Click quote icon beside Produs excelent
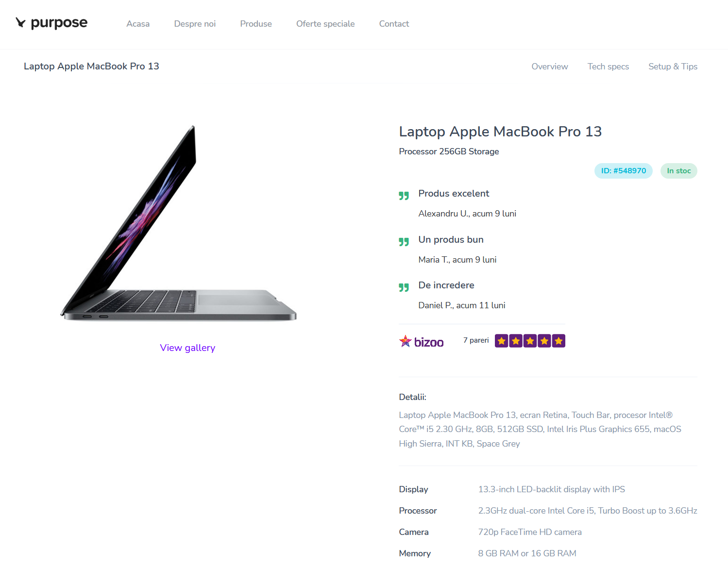 coord(404,196)
